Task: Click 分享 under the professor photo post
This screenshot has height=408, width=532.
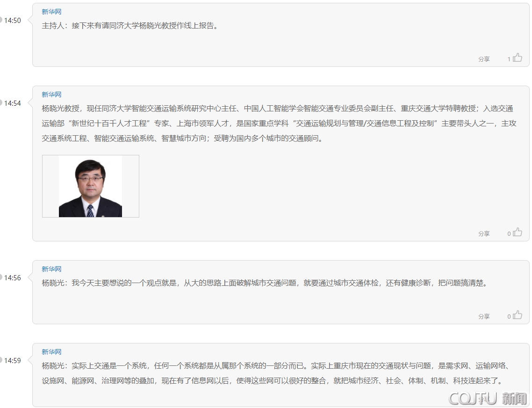Action: coord(484,234)
